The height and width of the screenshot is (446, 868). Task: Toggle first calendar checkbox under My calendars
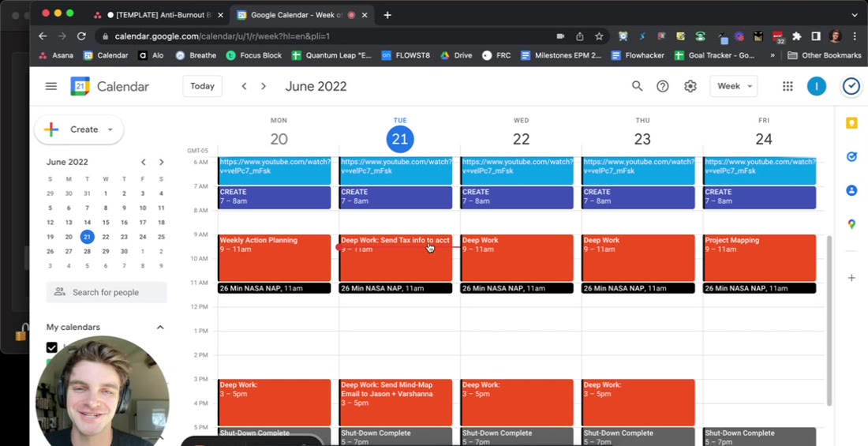tap(51, 347)
